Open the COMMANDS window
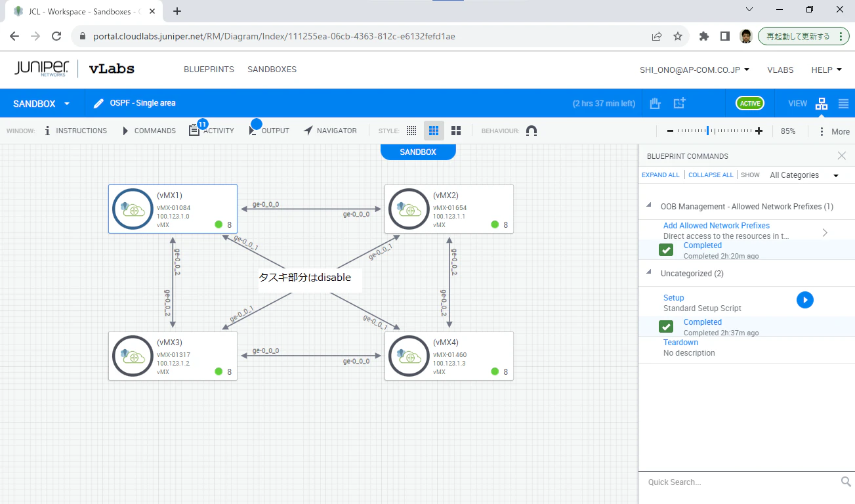Screen dimensions: 855x504 [148, 131]
